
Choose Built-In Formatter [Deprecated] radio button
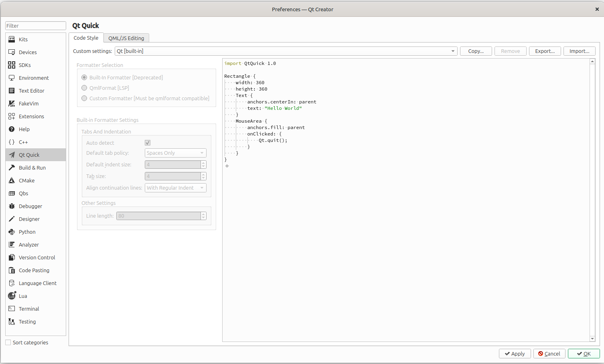coord(84,77)
